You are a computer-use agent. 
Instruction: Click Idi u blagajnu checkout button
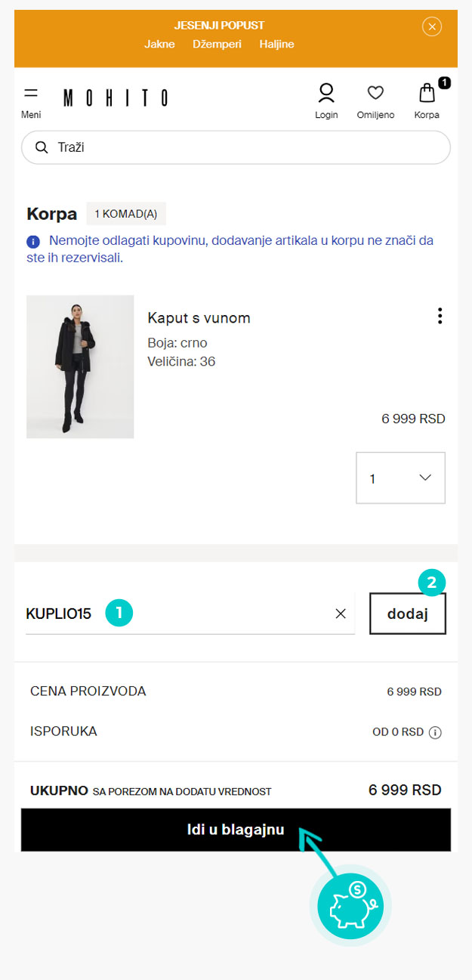click(236, 830)
